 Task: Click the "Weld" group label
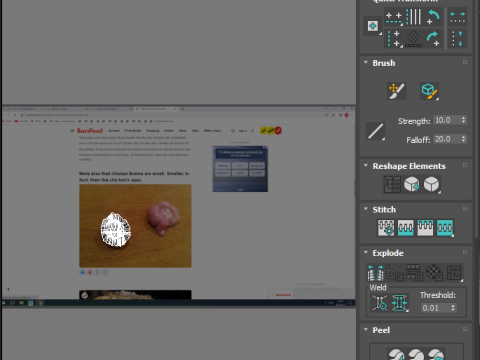(x=378, y=288)
